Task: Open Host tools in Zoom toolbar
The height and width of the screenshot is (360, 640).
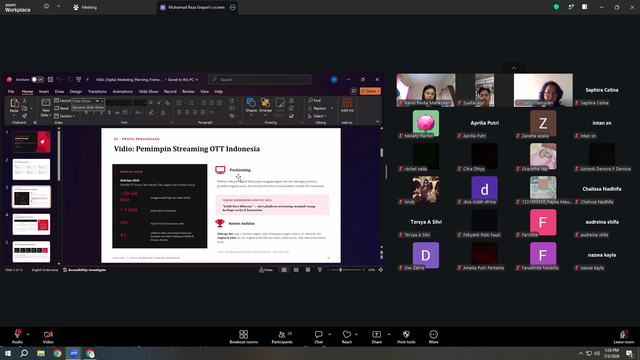Action: point(406,337)
